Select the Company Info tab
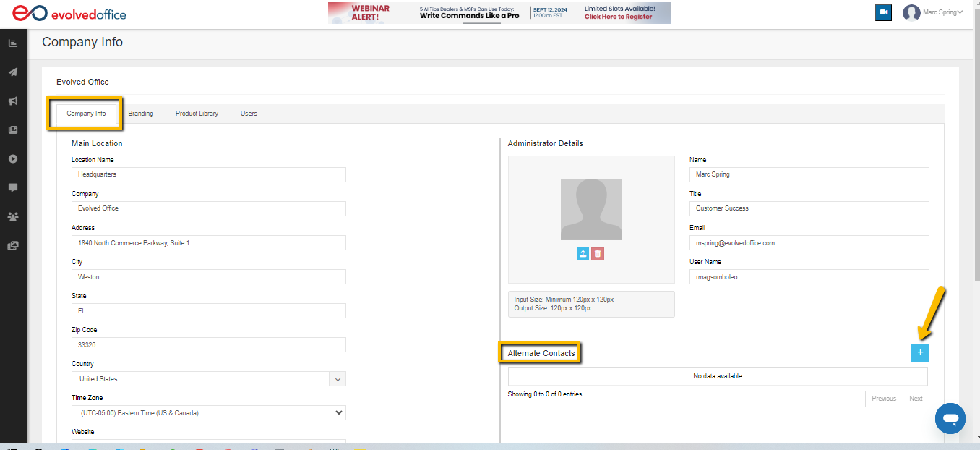This screenshot has height=450, width=980. click(86, 114)
